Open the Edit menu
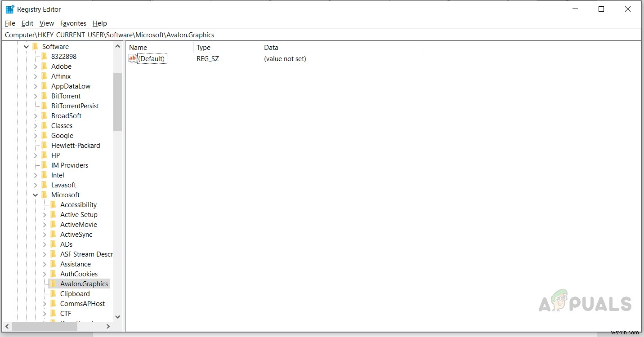 (27, 23)
